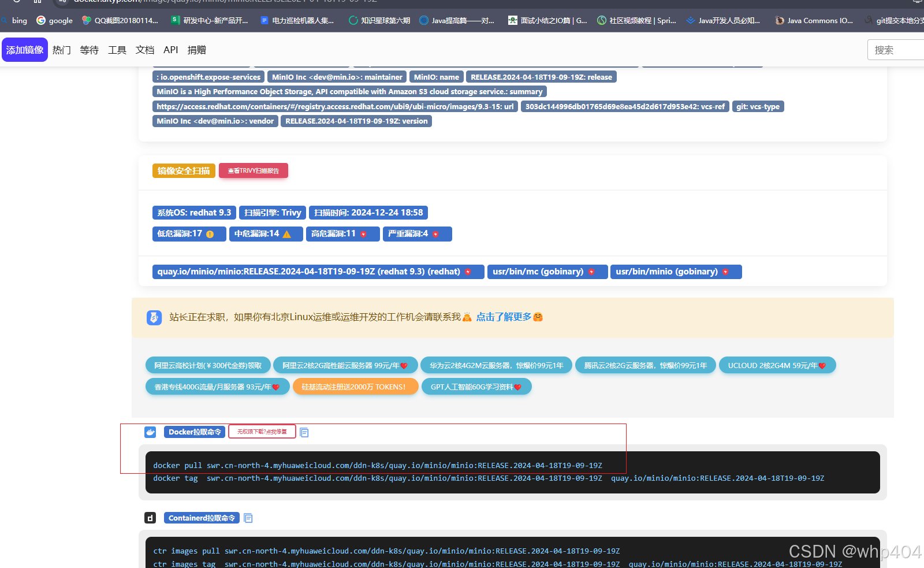Open the 等待 menu item
The image size is (924, 568).
point(90,50)
